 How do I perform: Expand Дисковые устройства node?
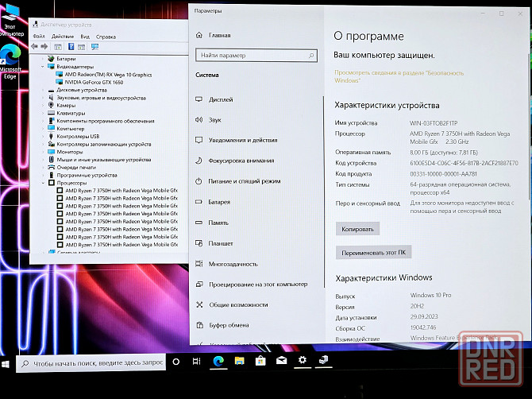pos(43,90)
